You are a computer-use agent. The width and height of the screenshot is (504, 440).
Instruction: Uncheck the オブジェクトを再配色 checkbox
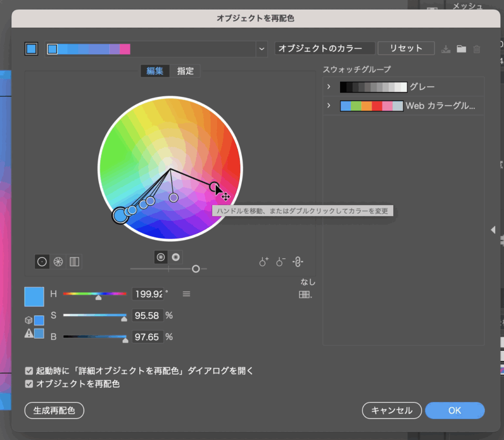click(30, 384)
